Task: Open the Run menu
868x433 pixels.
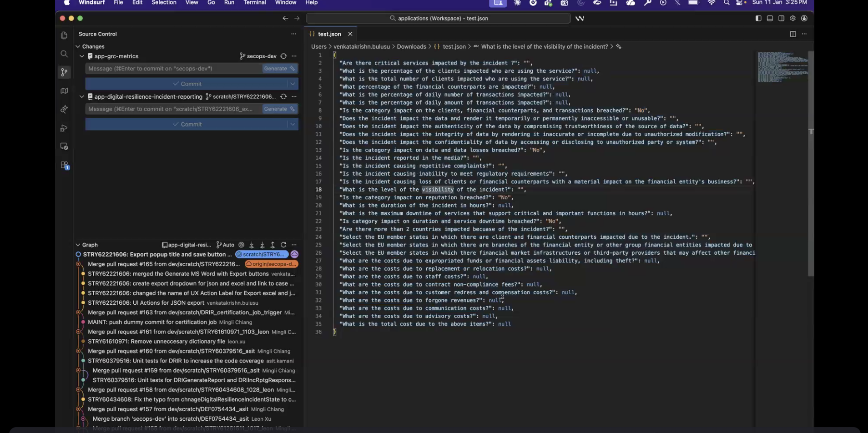Action: (x=229, y=3)
